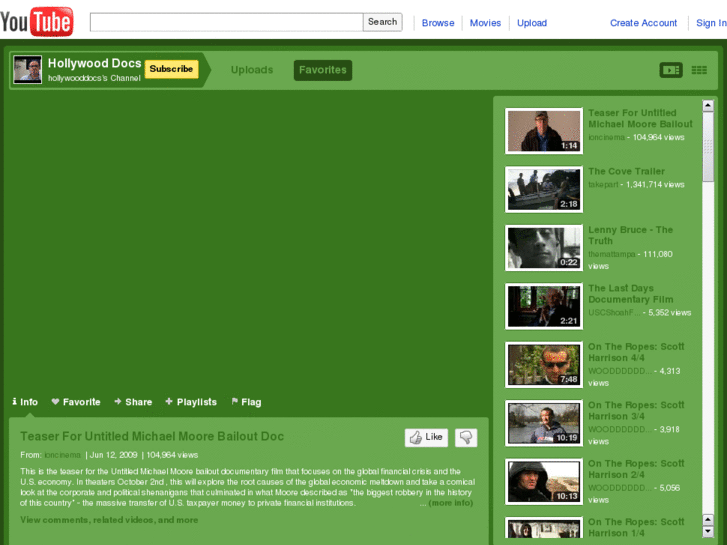This screenshot has height=545, width=727.
Task: Select the Uploads tab
Action: point(252,70)
